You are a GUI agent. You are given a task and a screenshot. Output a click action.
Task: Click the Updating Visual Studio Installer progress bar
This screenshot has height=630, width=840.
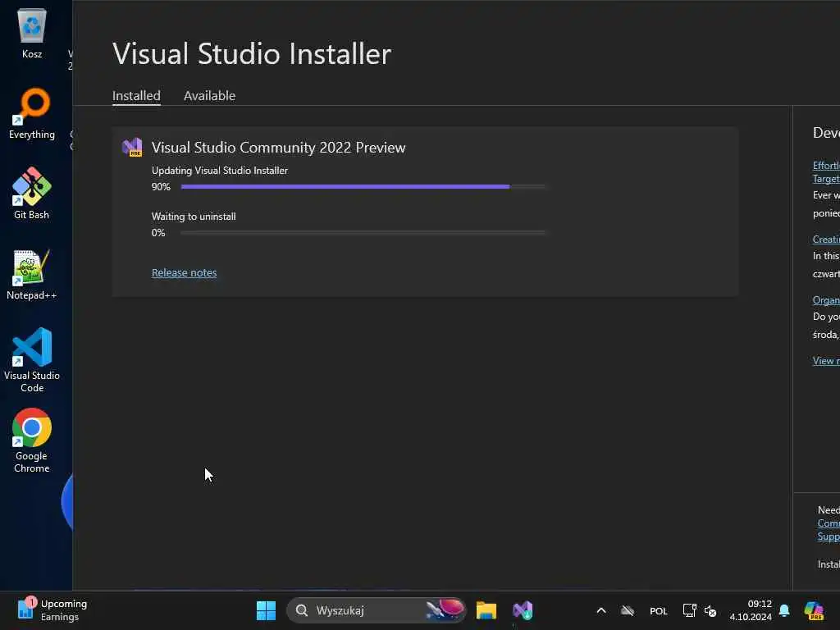(363, 186)
